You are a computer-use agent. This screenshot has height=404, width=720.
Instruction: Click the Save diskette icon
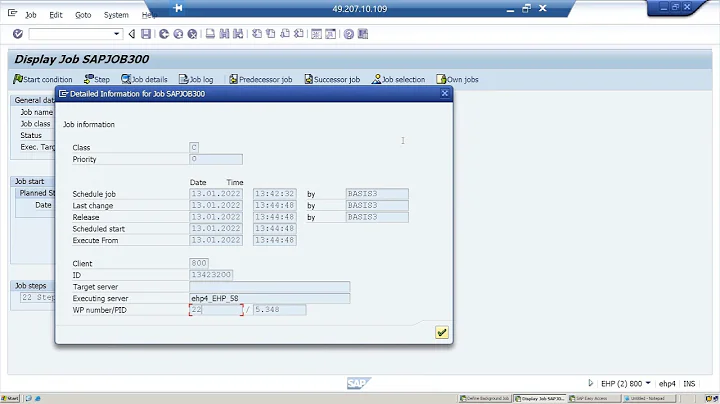tap(146, 34)
